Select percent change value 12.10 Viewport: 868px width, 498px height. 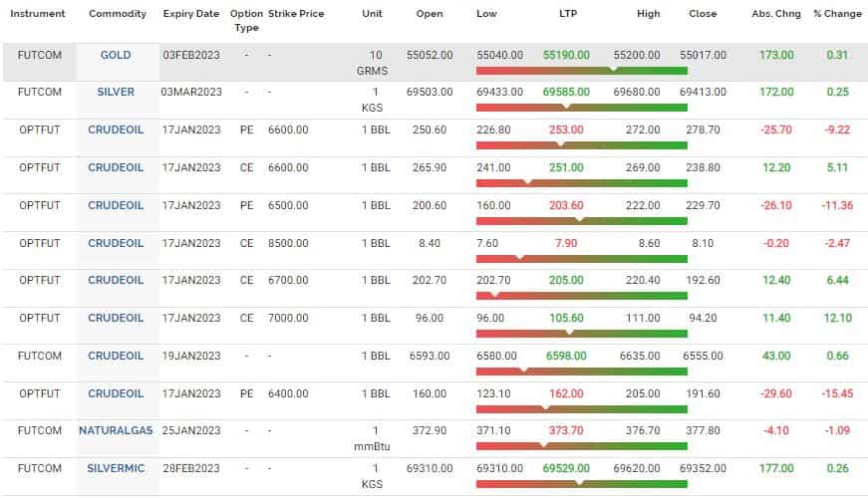pos(837,318)
